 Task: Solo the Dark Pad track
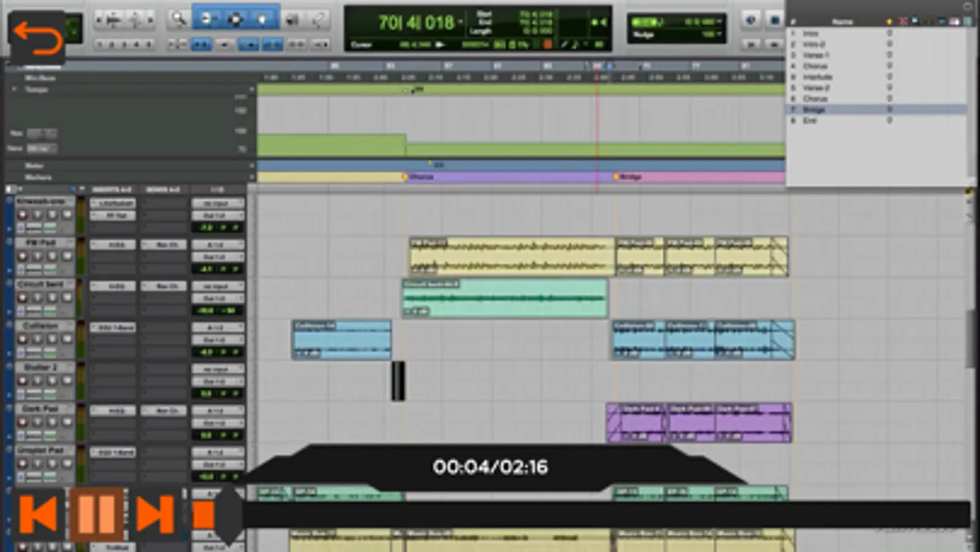click(52, 421)
